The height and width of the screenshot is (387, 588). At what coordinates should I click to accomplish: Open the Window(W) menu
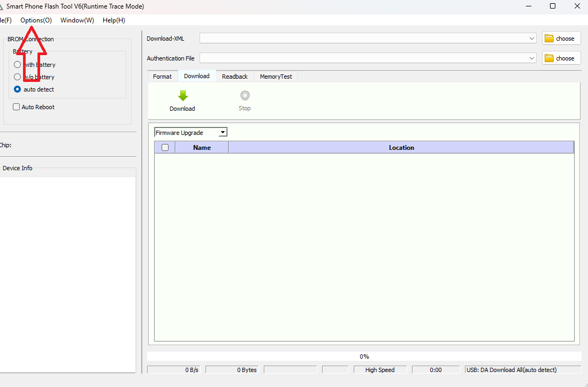pyautogui.click(x=77, y=20)
